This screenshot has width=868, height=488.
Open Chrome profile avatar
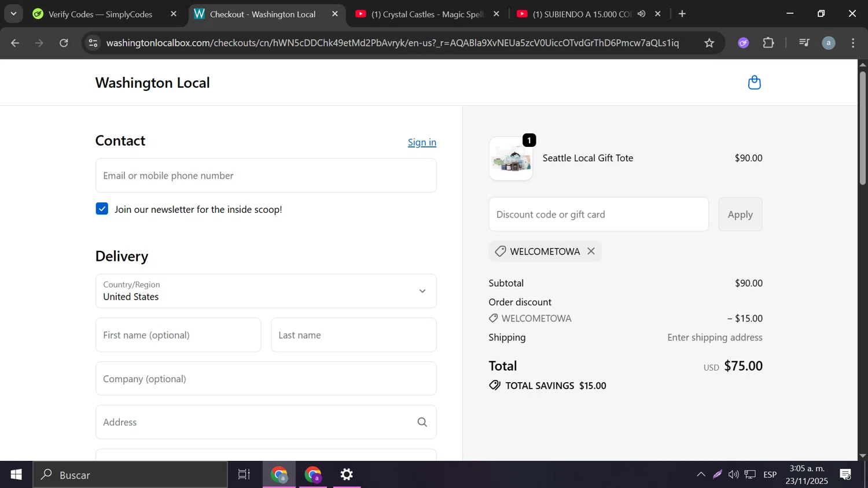(x=829, y=43)
